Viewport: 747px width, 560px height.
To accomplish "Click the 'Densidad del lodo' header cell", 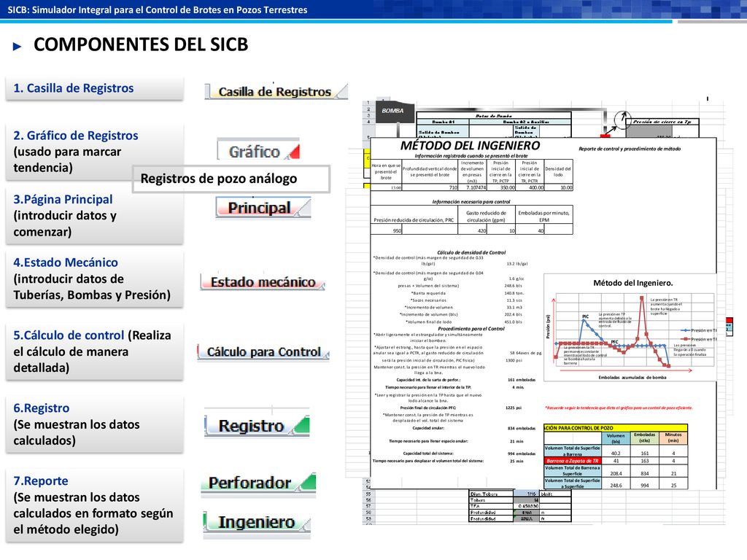I will [x=558, y=172].
